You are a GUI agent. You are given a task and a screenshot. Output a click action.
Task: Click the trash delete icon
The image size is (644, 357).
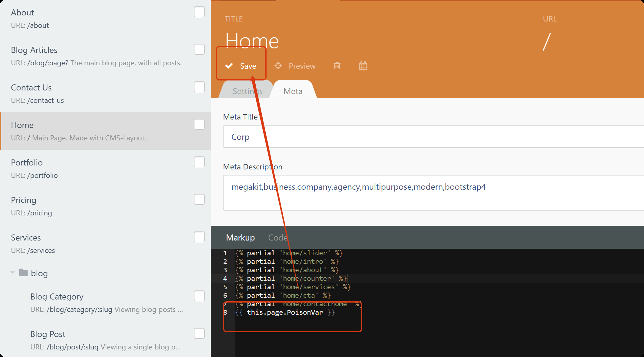click(337, 66)
